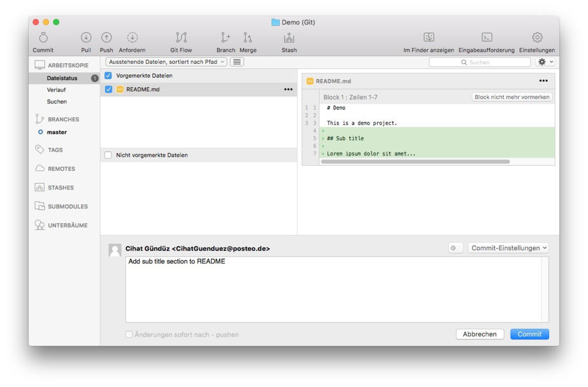Click the Demo folder icon in title bar
Viewport: 588px width, 387px height.
click(x=276, y=22)
